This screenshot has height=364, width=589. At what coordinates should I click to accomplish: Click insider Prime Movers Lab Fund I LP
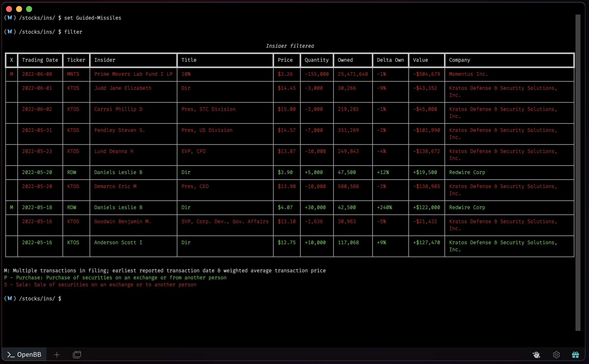(133, 74)
